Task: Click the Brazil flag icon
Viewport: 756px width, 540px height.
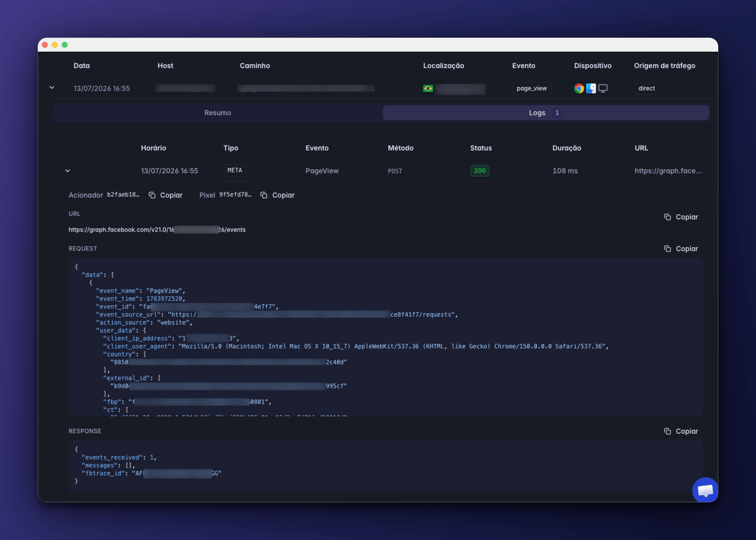Action: pos(428,88)
